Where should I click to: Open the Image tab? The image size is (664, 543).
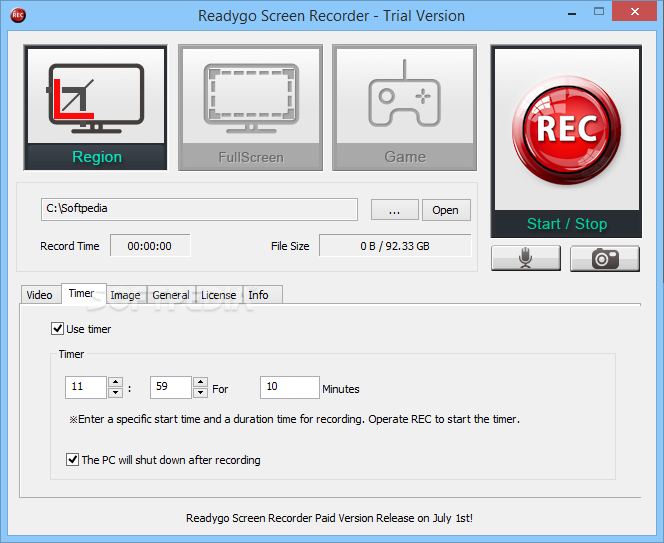point(125,295)
